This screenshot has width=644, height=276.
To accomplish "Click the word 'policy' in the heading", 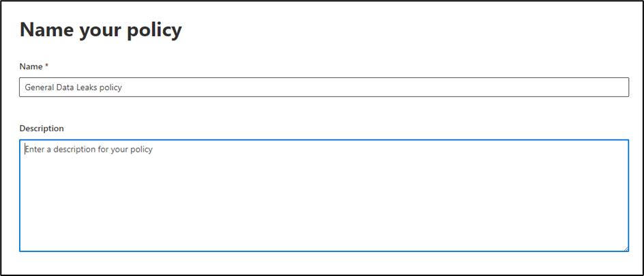I will 153,30.
